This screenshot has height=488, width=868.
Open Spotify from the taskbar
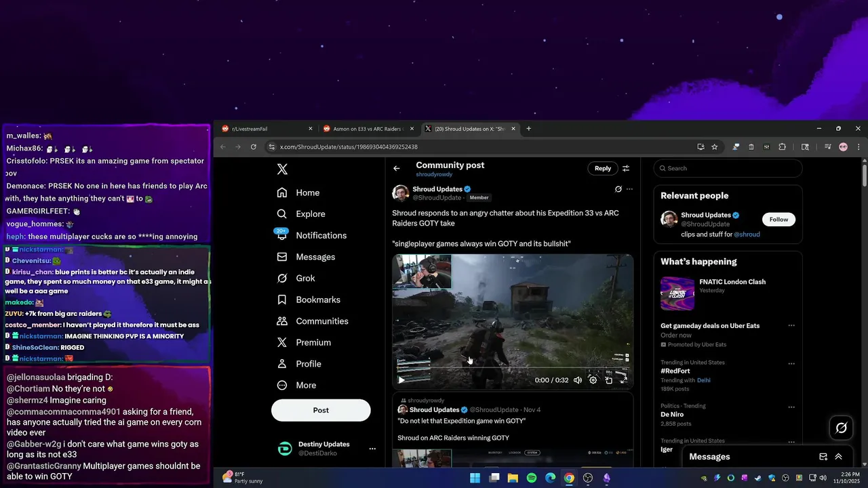tap(532, 478)
